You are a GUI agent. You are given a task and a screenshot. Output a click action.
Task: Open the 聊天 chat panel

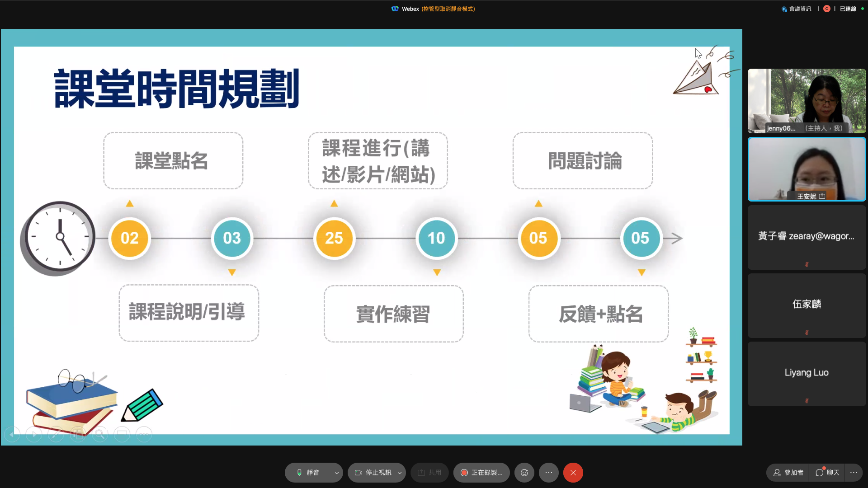coord(828,473)
